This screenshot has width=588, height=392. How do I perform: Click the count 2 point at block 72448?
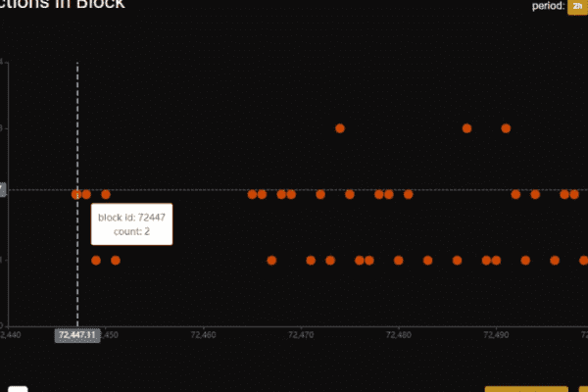tap(86, 194)
